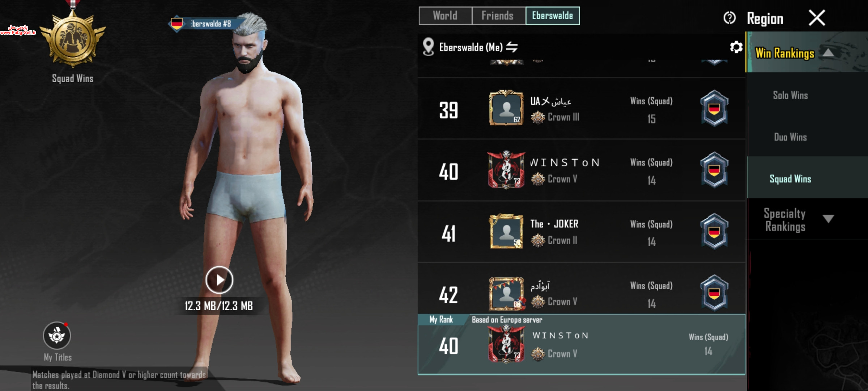Switch to the World tab
Image resolution: width=868 pixels, height=391 pixels.
tap(445, 16)
